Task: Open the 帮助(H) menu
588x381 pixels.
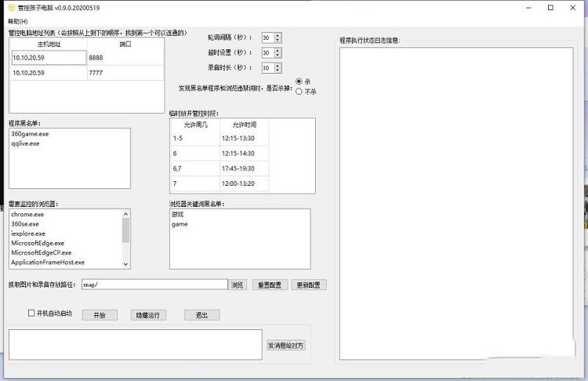Action: click(x=16, y=21)
